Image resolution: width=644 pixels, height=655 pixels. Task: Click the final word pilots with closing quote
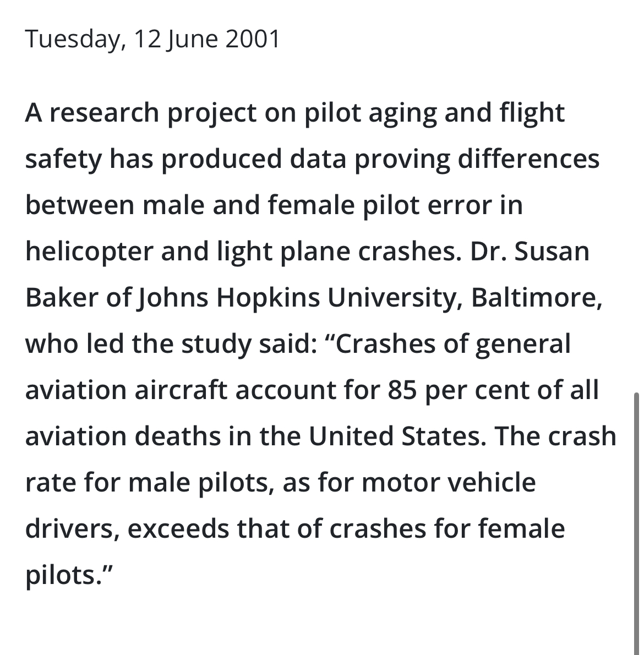coord(69,575)
